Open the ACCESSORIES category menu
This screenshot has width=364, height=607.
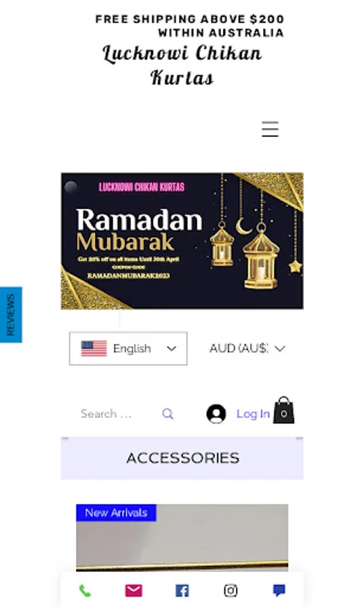click(182, 459)
